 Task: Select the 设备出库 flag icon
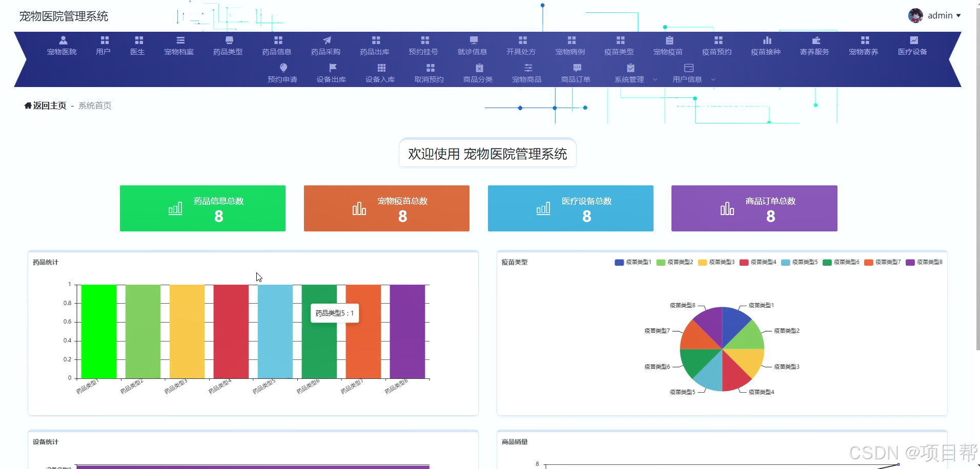[x=333, y=68]
